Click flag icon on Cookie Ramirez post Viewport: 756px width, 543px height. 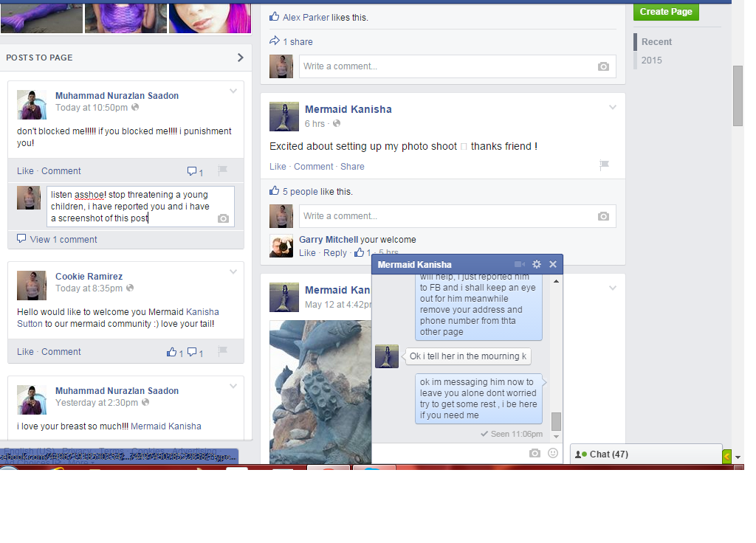[222, 352]
